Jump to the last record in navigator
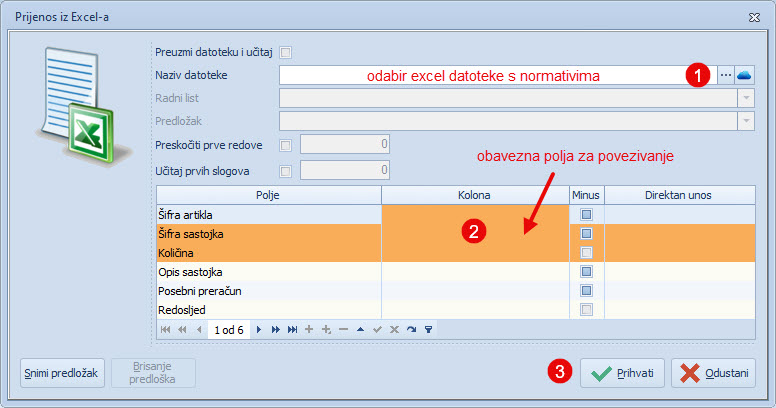776x408 pixels. (x=292, y=329)
